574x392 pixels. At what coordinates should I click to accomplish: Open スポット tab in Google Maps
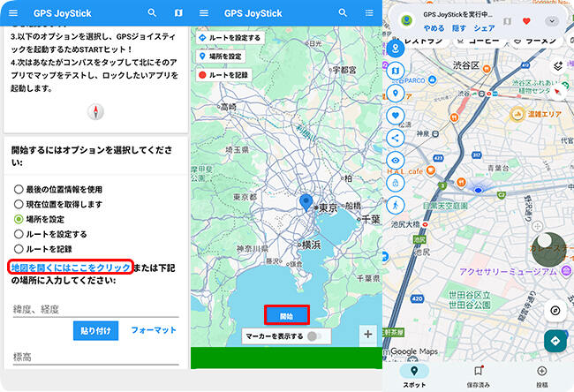point(414,376)
